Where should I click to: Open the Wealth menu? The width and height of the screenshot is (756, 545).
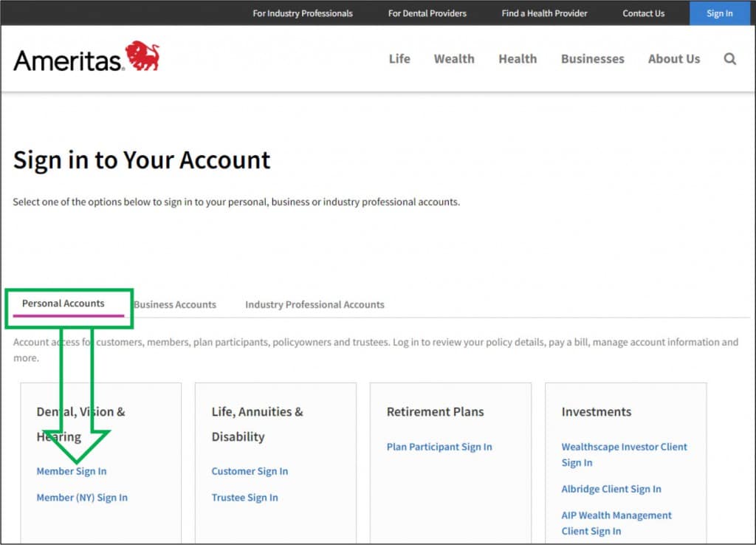pos(454,59)
